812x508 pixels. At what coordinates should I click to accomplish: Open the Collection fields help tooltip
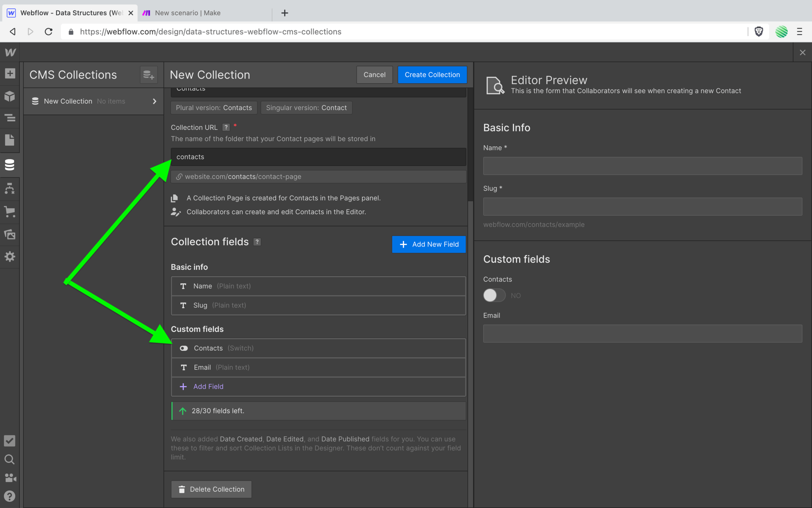(257, 242)
